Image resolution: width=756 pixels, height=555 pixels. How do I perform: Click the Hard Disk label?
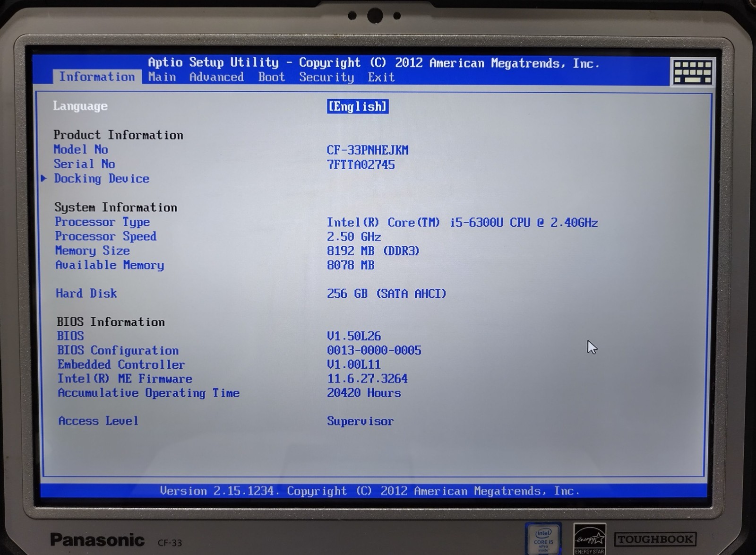pyautogui.click(x=86, y=293)
